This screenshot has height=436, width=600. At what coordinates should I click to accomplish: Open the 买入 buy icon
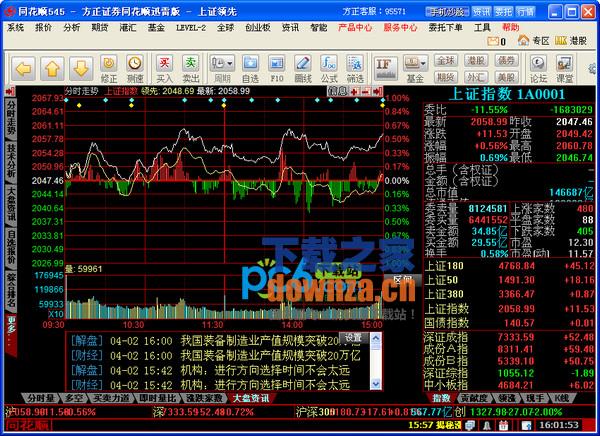point(165,69)
